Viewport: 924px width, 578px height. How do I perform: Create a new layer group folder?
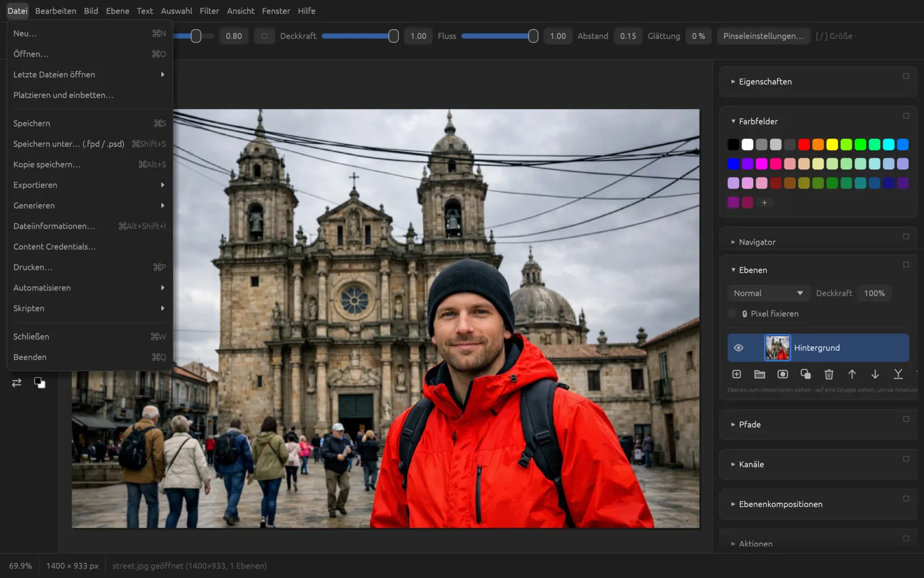759,375
